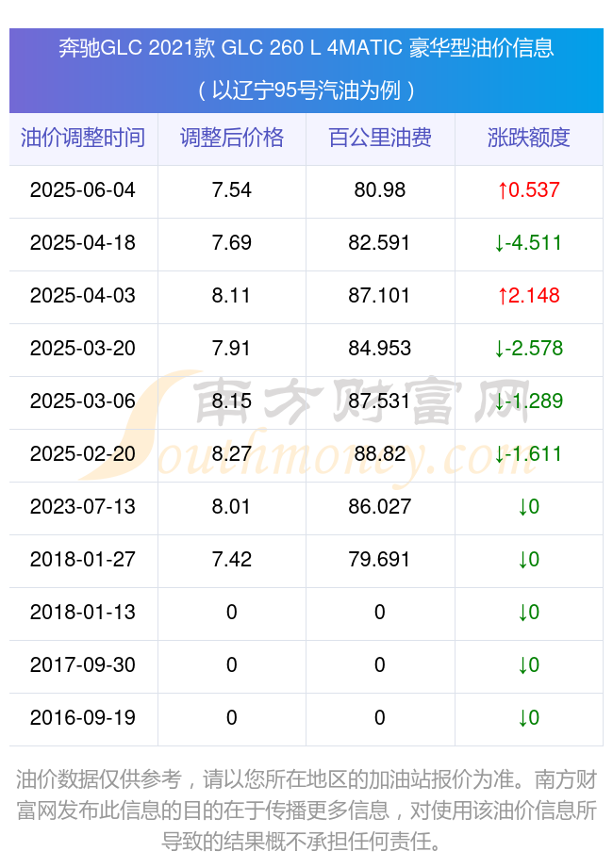The width and height of the screenshot is (613, 868).
Task: Click the price value 8.11
Action: pyautogui.click(x=231, y=296)
